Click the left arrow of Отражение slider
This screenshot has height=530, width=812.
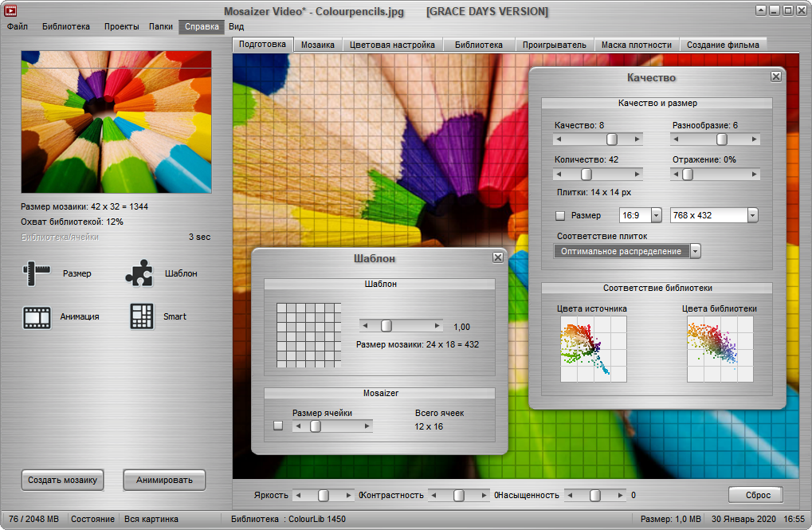pos(675,175)
